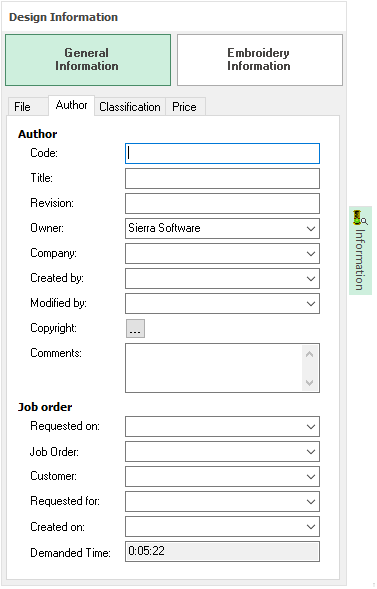
Task: Open the Price tab
Action: [184, 107]
